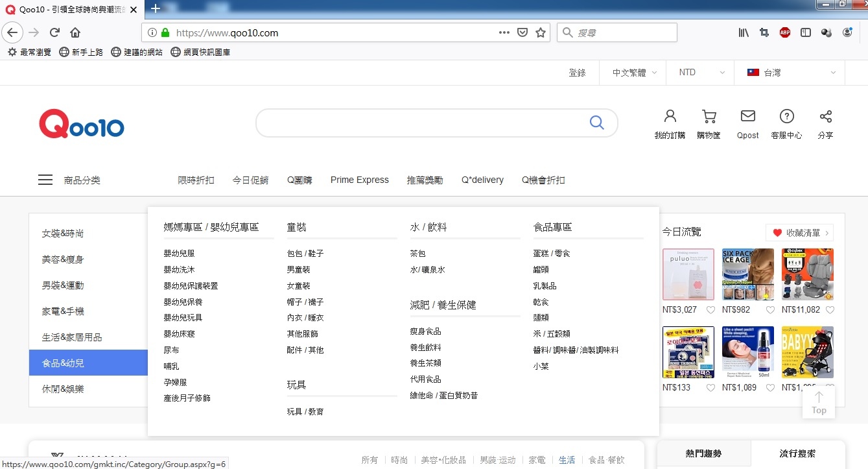Toggle the sidebar view icon
The height and width of the screenshot is (469, 868).
point(806,32)
